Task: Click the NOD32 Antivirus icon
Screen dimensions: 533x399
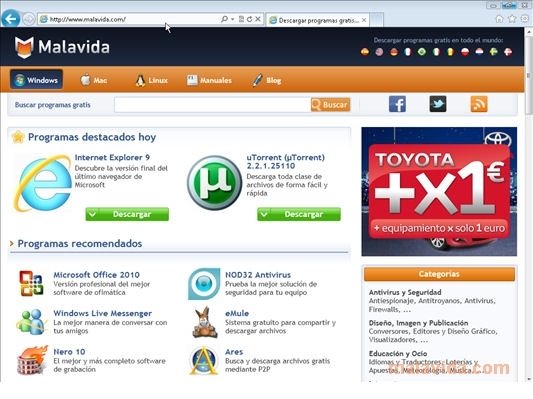Action: [x=204, y=283]
